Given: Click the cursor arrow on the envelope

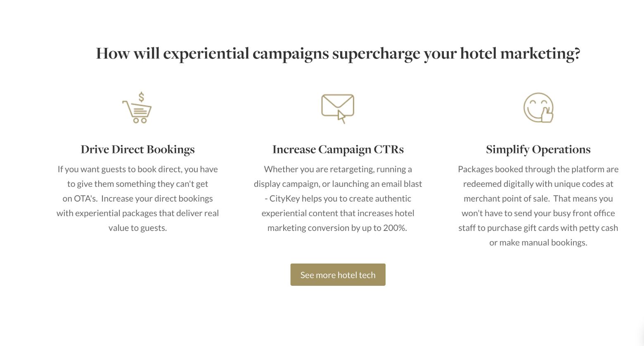Looking at the screenshot, I should (341, 116).
